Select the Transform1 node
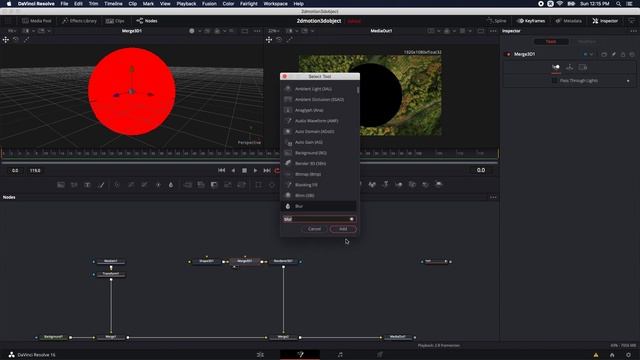This screenshot has height=360, width=640. click(111, 274)
